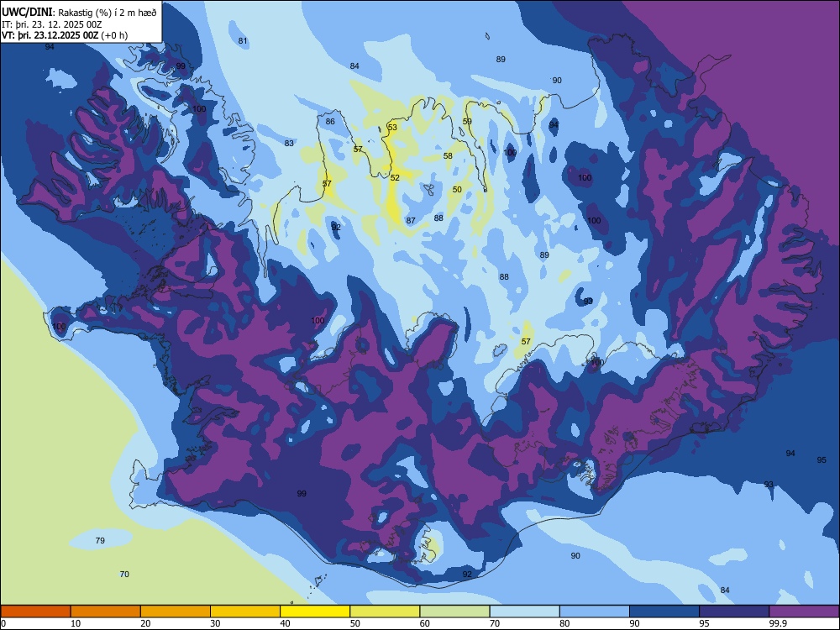Click the 'VT: þri. 23.12.2025 00Z (+0 h)' line
The height and width of the screenshot is (630, 840).
pyautogui.click(x=65, y=35)
